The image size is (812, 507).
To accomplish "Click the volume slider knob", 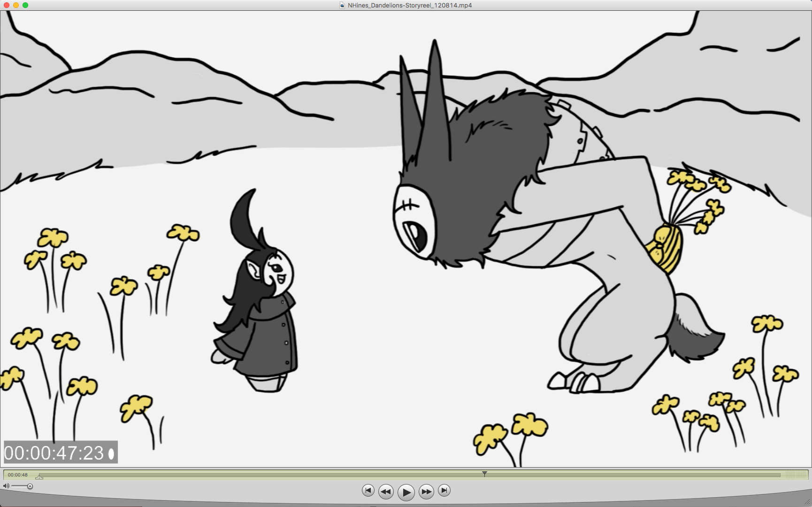I will point(30,486).
